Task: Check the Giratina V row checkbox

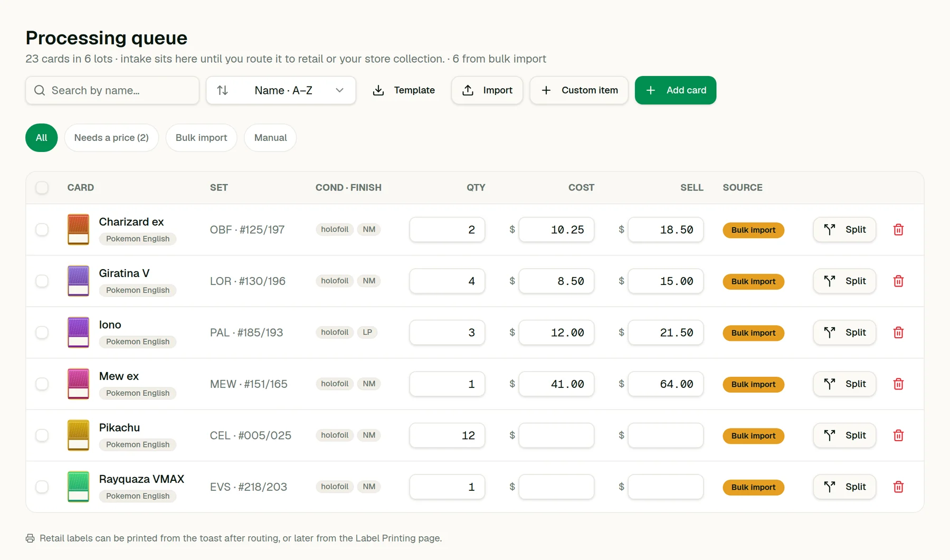Action: point(42,281)
